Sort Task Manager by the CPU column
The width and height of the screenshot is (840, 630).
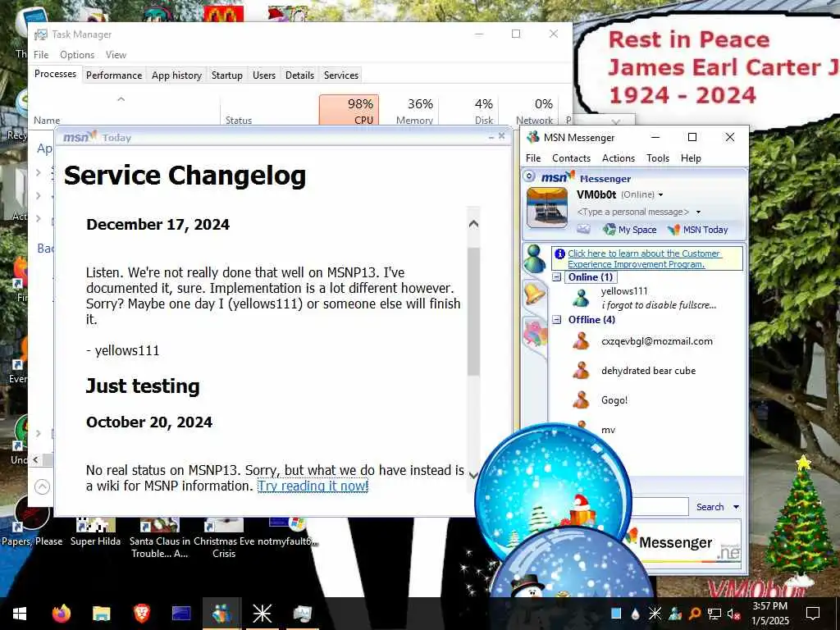point(349,111)
